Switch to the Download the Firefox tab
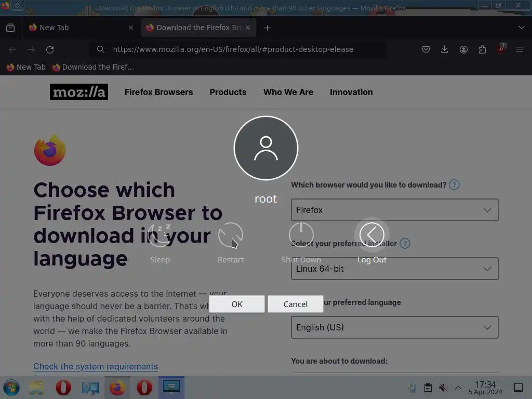Image resolution: width=532 pixels, height=399 pixels. 199,28
